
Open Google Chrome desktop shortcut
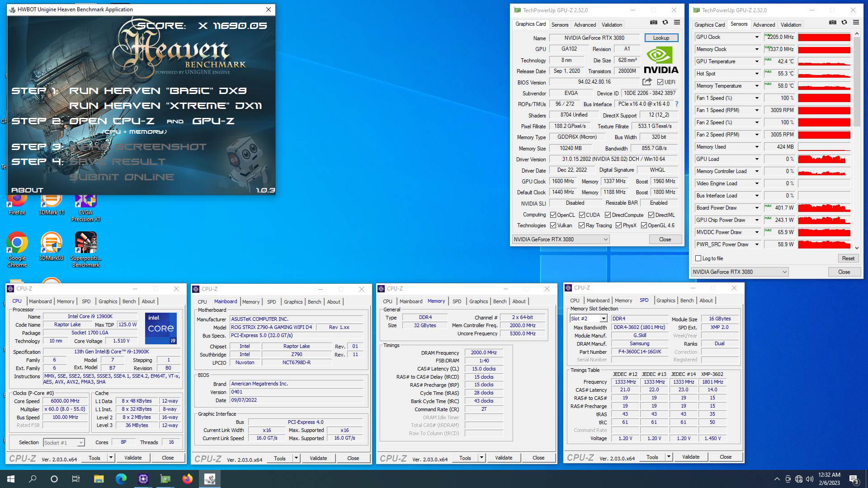pyautogui.click(x=17, y=249)
